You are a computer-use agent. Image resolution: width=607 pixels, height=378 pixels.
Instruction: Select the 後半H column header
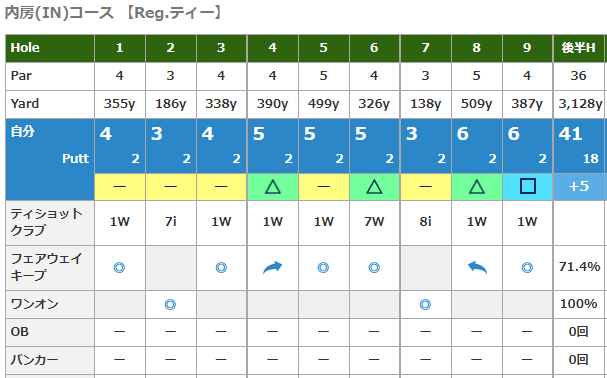click(578, 48)
